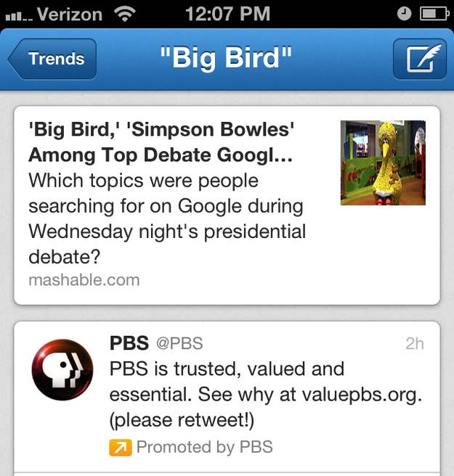
Task: Tap the battery indicator icon
Action: coord(435,14)
